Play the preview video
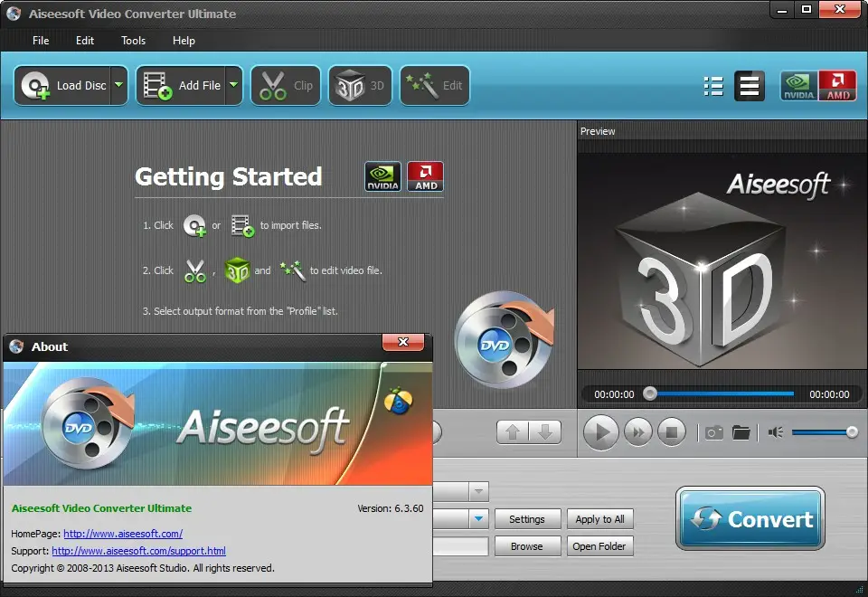 coord(601,432)
